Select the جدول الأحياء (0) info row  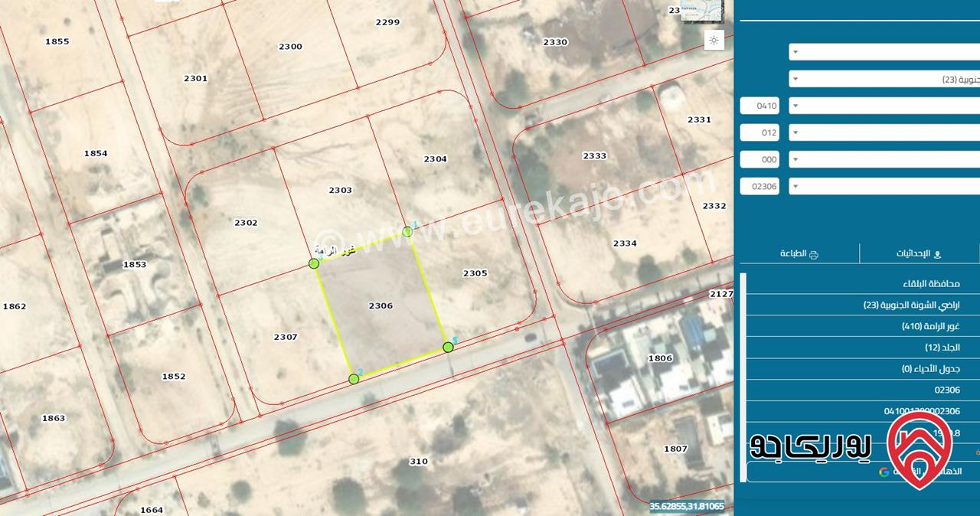(x=864, y=369)
